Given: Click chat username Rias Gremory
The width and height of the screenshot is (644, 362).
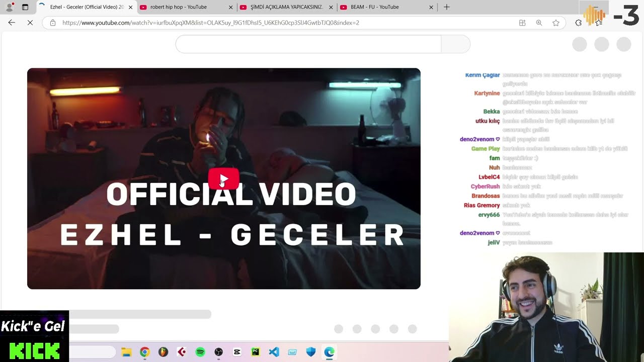Looking at the screenshot, I should click(x=482, y=205).
